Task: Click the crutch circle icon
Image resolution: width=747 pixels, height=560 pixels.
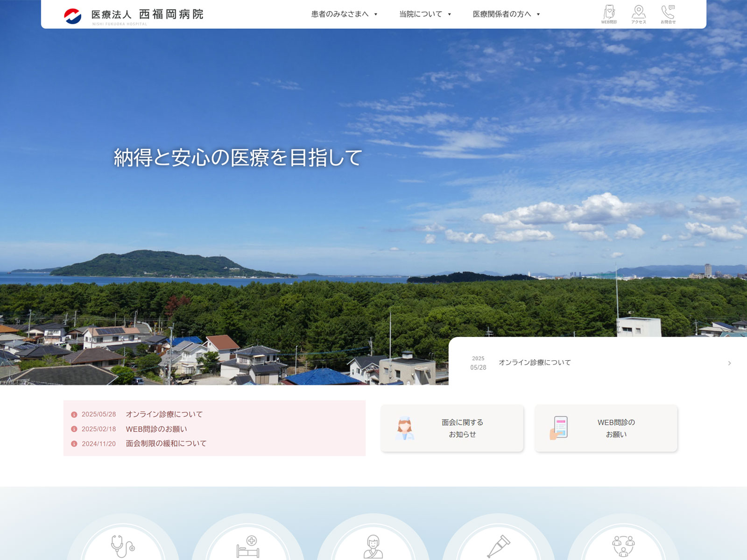Action: 498,546
